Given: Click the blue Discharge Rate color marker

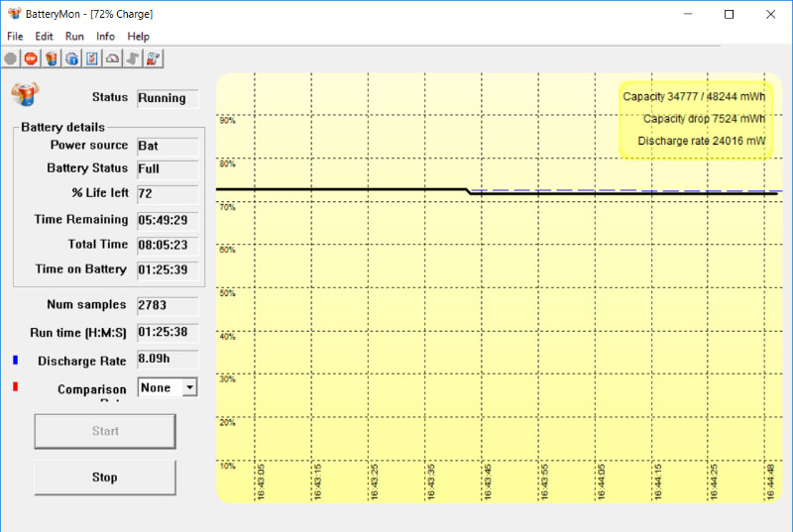Looking at the screenshot, I should click(16, 361).
